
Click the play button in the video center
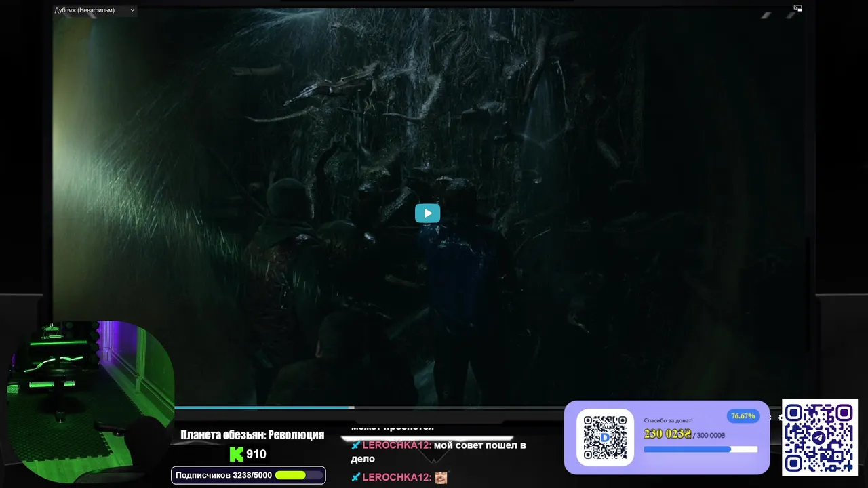[x=427, y=213]
